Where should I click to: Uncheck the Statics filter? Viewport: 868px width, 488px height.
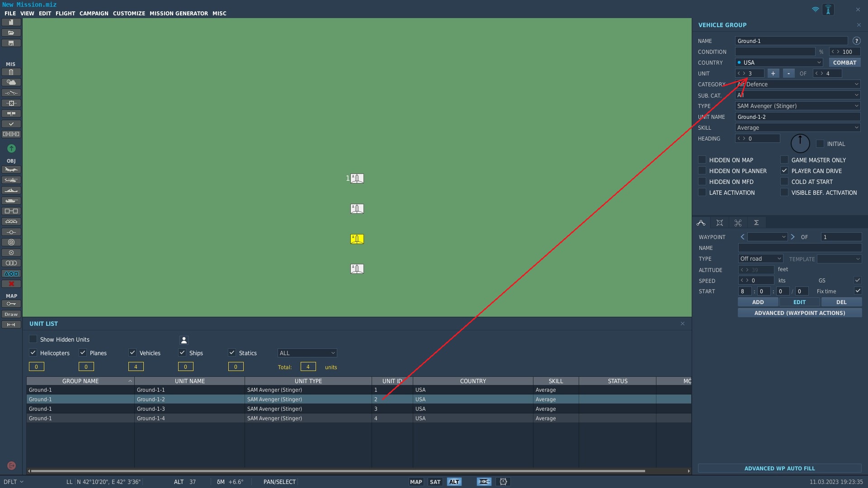coord(232,352)
